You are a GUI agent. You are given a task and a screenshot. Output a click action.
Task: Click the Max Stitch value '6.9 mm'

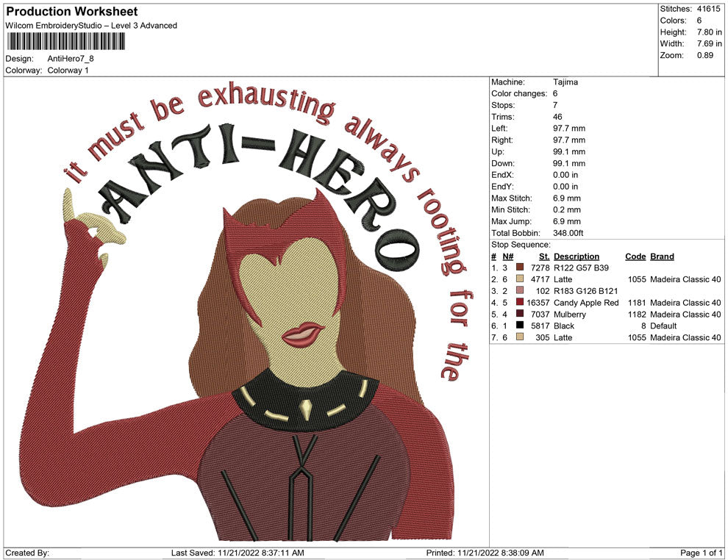(x=566, y=198)
